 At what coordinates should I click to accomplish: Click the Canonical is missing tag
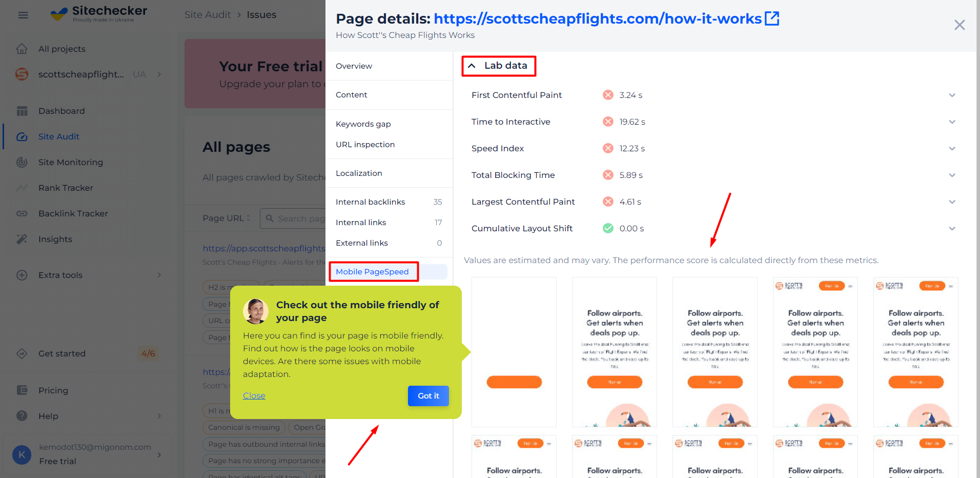click(x=244, y=427)
